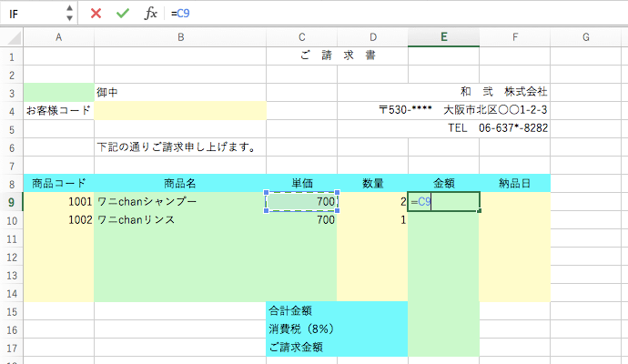Screen dimensions: 628x364
Task: Click the ワニchanシャンプー cell
Action: (180, 201)
